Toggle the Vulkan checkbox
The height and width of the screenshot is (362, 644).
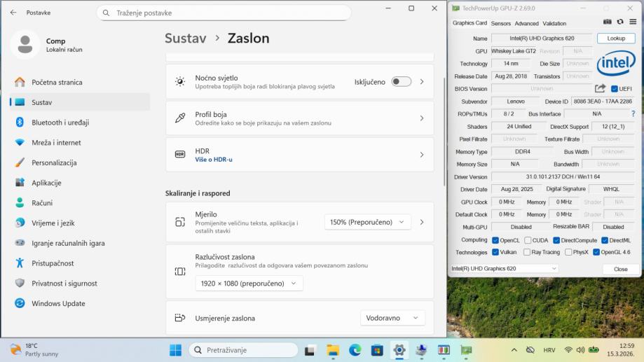(x=495, y=252)
